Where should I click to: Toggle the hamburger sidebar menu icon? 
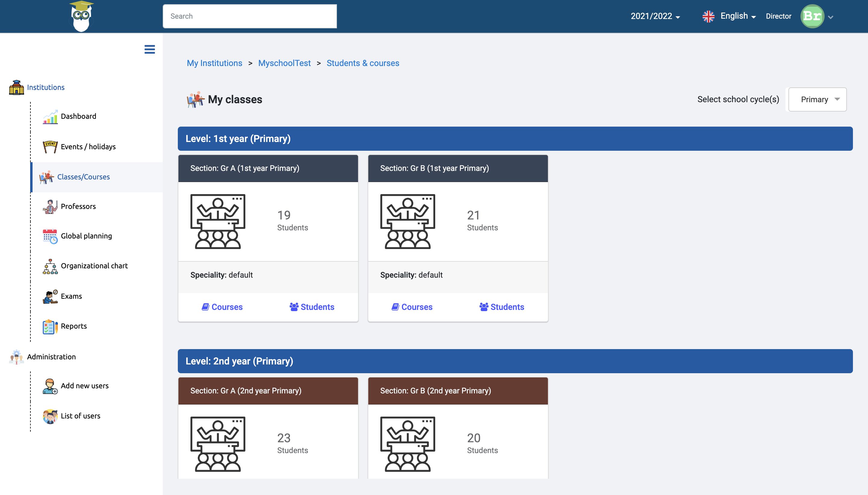point(149,49)
